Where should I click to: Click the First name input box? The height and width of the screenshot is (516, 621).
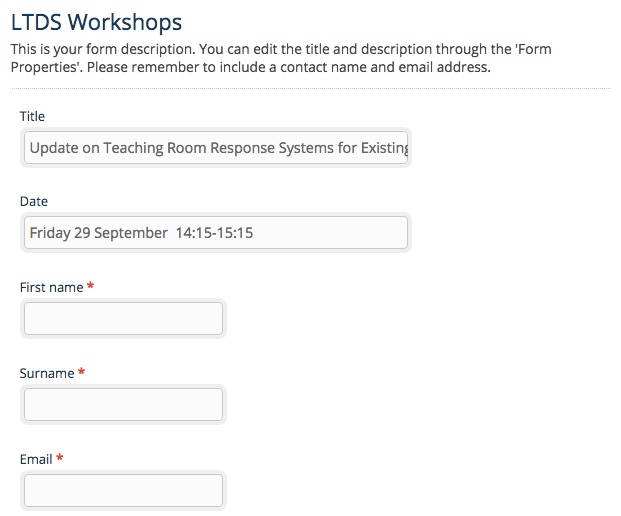coord(123,319)
